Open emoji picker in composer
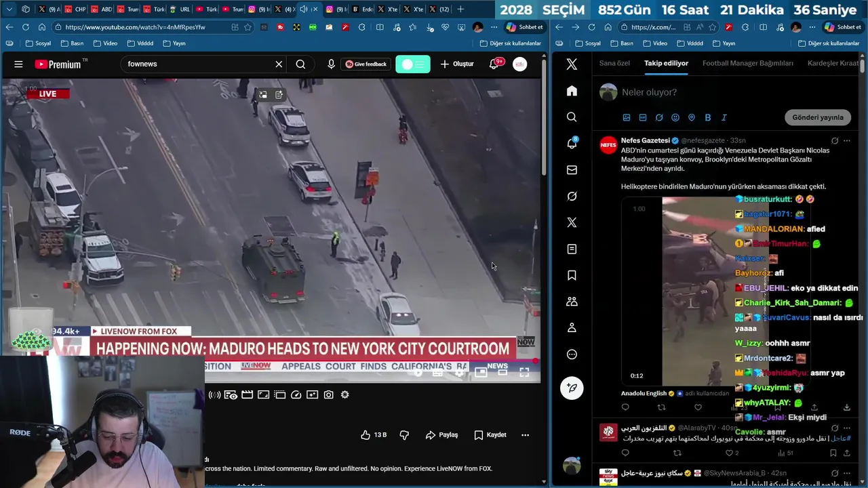868x488 pixels. coord(675,117)
